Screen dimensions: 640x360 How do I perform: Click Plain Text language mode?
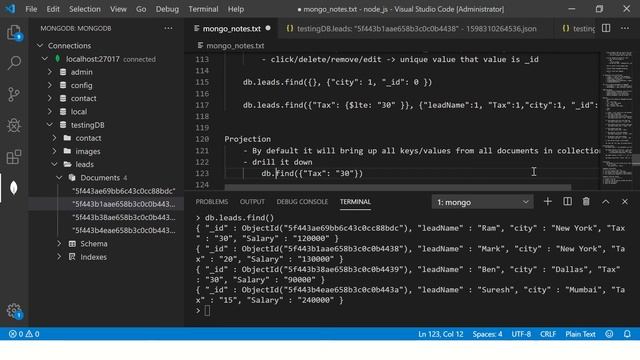tap(580, 334)
